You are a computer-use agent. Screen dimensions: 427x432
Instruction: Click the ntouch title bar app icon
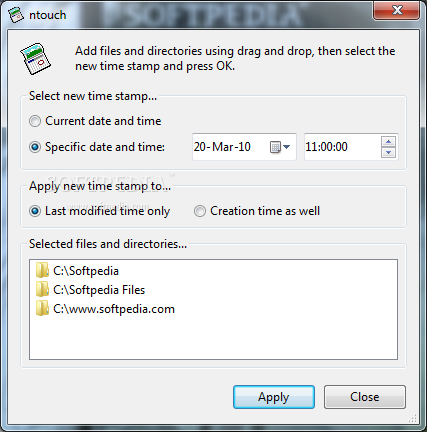[16, 15]
